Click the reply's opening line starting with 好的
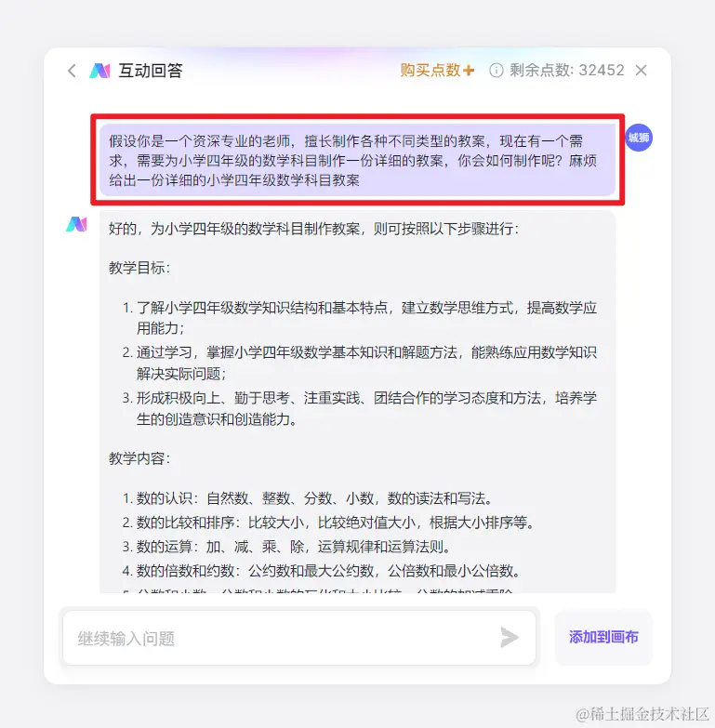The height and width of the screenshot is (728, 715). pyautogui.click(x=314, y=229)
